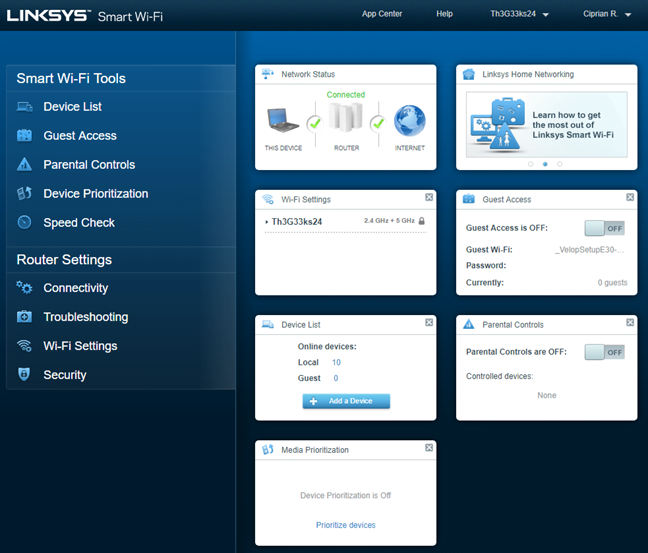Select the second carousel dot indicator
648x553 pixels.
[545, 164]
